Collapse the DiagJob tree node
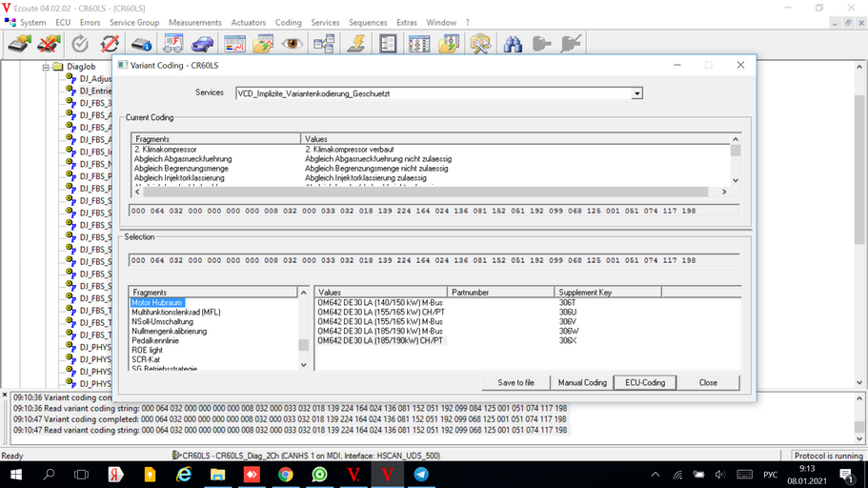The image size is (868, 488). coord(46,67)
